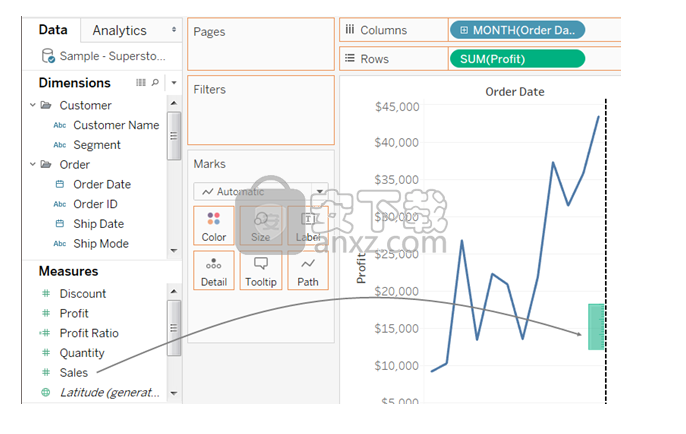Open pane switcher arrows next to Analytics
The height and width of the screenshot is (434, 686).
pos(174,29)
